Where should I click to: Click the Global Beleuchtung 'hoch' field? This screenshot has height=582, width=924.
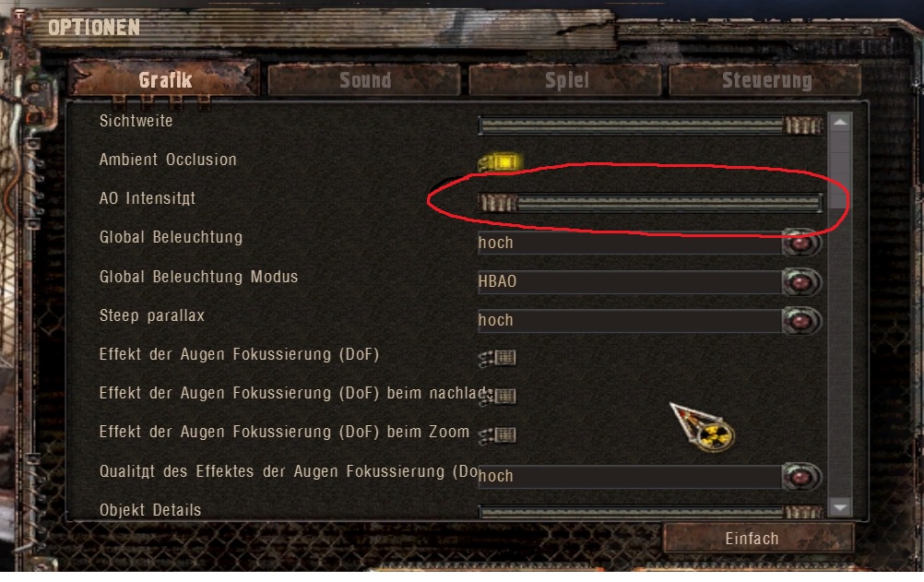[x=629, y=243]
